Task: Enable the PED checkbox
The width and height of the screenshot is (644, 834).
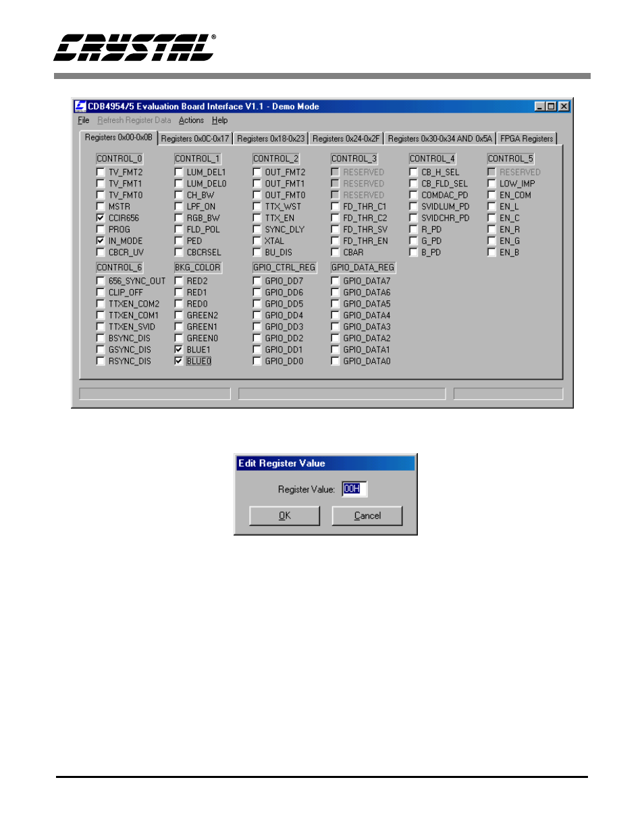Action: point(179,241)
